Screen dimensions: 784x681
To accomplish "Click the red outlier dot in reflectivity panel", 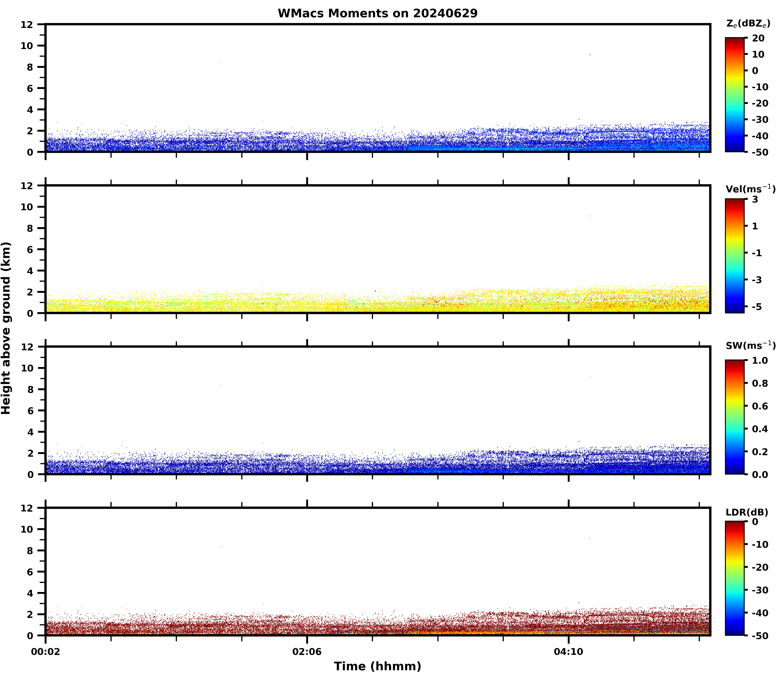I will click(589, 55).
